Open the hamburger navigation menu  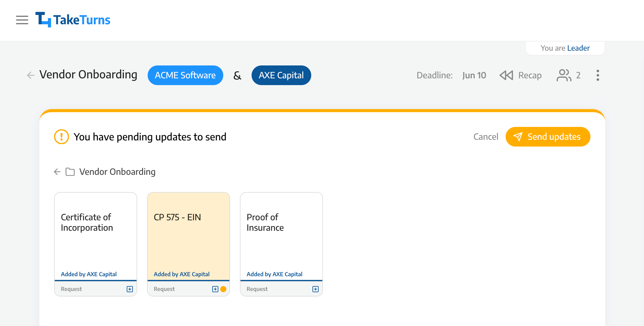point(22,20)
